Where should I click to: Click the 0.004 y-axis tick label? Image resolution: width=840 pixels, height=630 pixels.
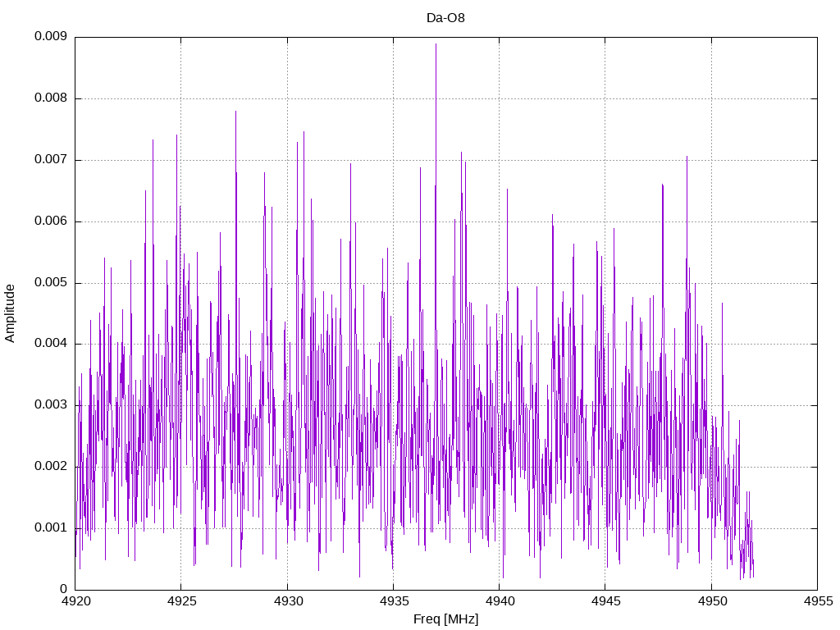pyautogui.click(x=51, y=344)
